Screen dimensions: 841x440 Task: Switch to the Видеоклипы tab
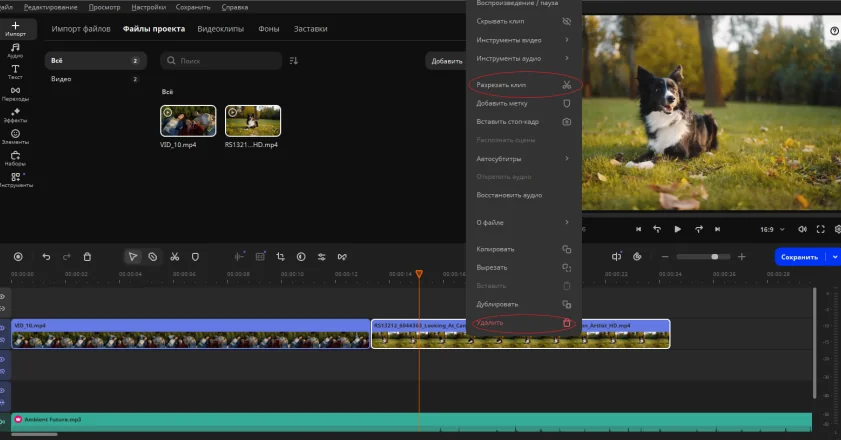coord(219,29)
